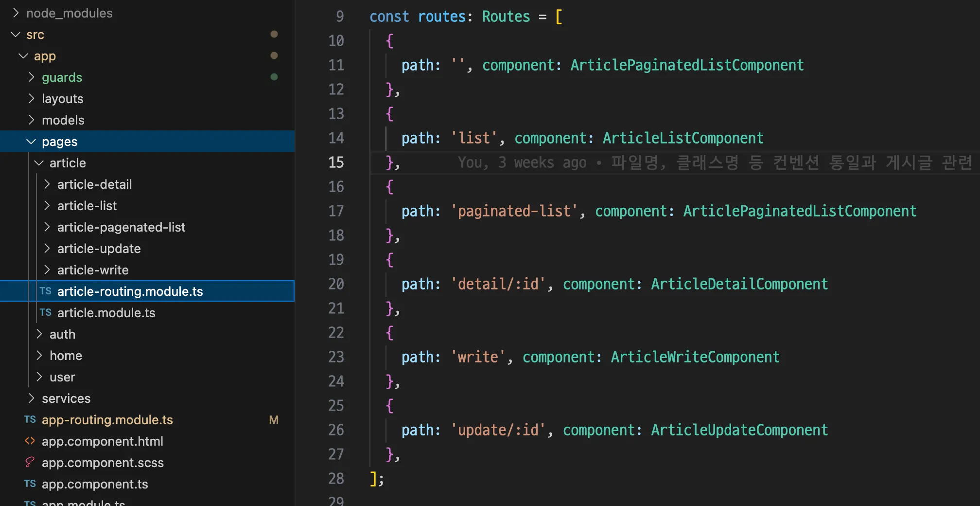
Task: Expand the auth folder chevron
Action: point(39,334)
